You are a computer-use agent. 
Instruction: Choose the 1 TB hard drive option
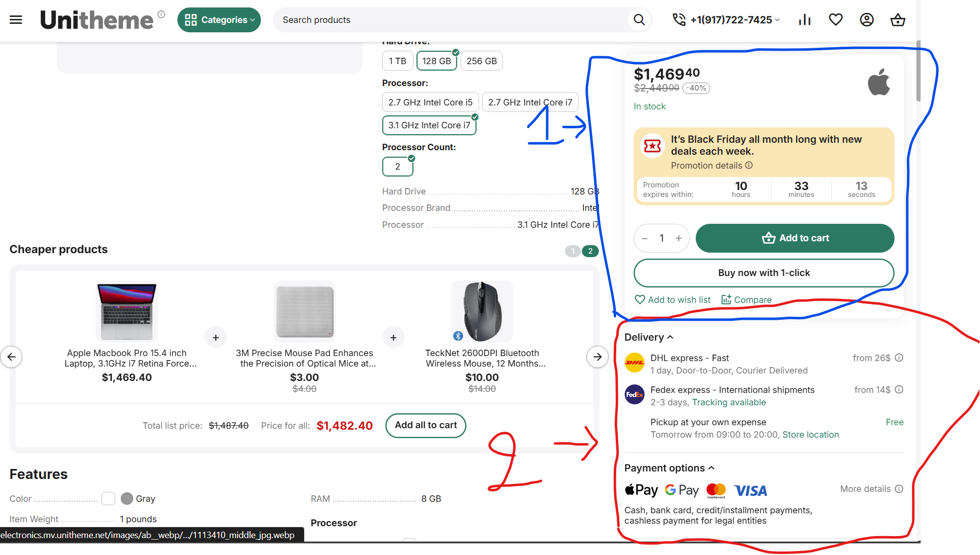click(397, 61)
